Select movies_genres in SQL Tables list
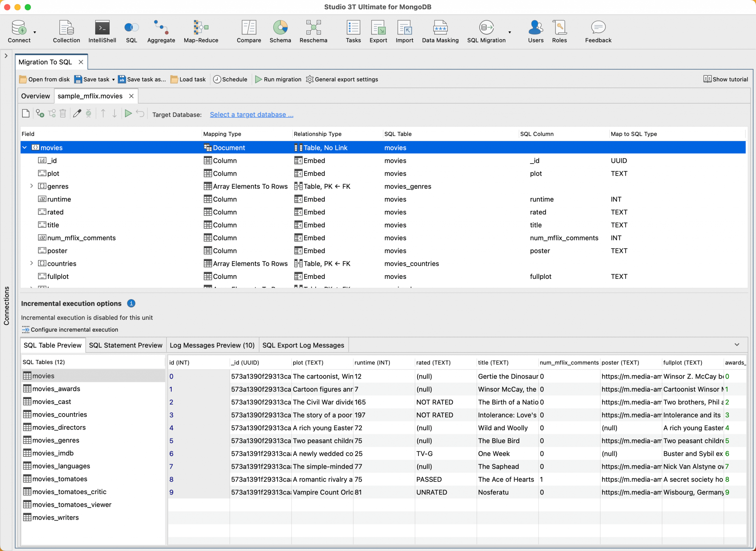Screen dimensions: 756x551 click(x=56, y=440)
